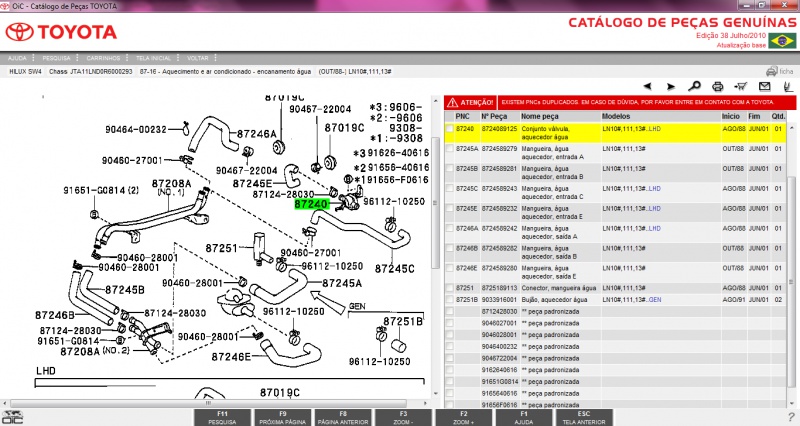The height and width of the screenshot is (426, 800).
Task: Click diagram scrollbar down arrow
Action: [435, 393]
